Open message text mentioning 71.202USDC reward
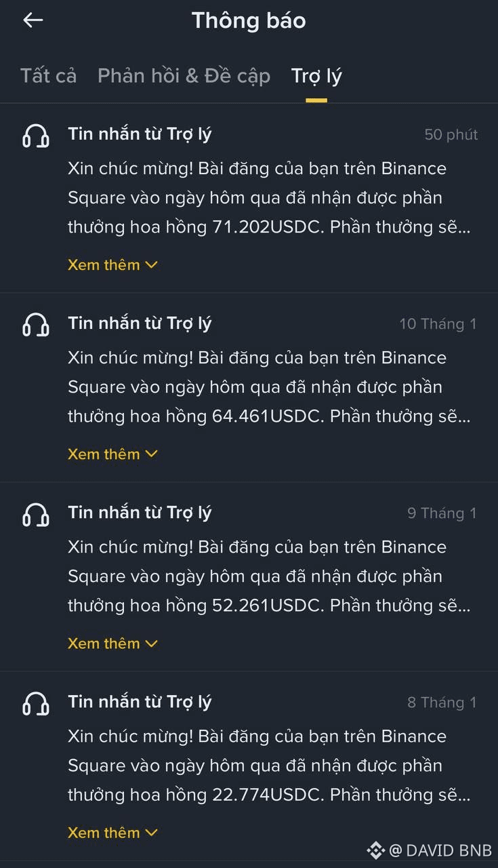Viewport: 498px width, 868px height. (x=268, y=197)
